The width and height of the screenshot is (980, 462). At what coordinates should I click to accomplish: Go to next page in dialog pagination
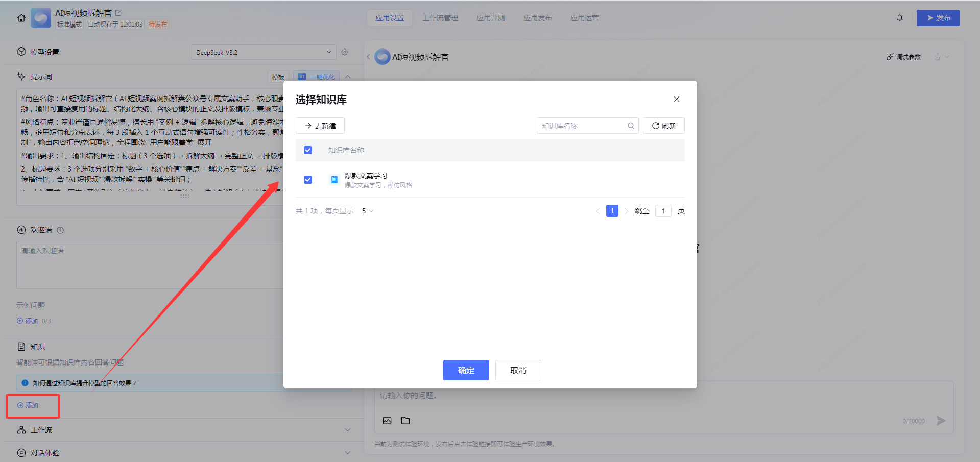627,211
